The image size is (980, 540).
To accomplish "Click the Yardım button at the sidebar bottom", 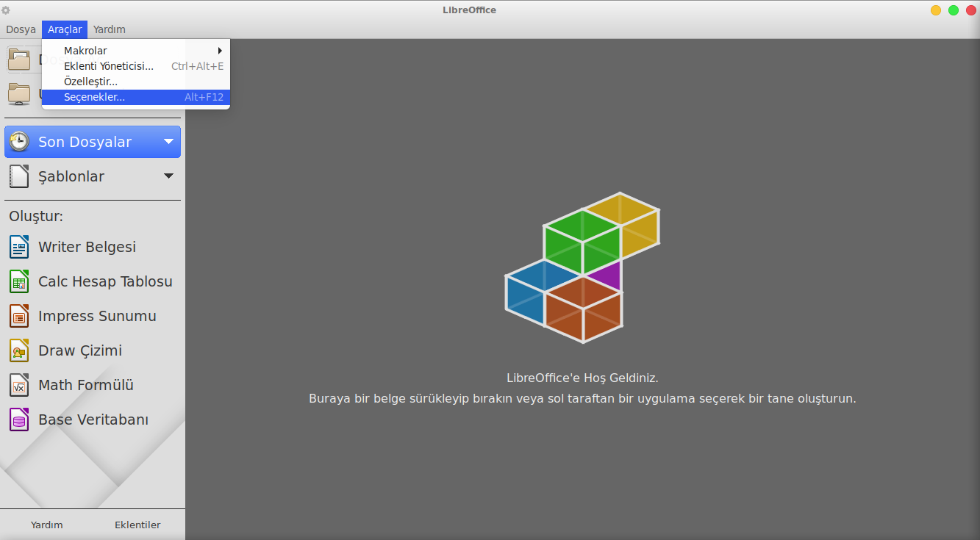I will 46,525.
